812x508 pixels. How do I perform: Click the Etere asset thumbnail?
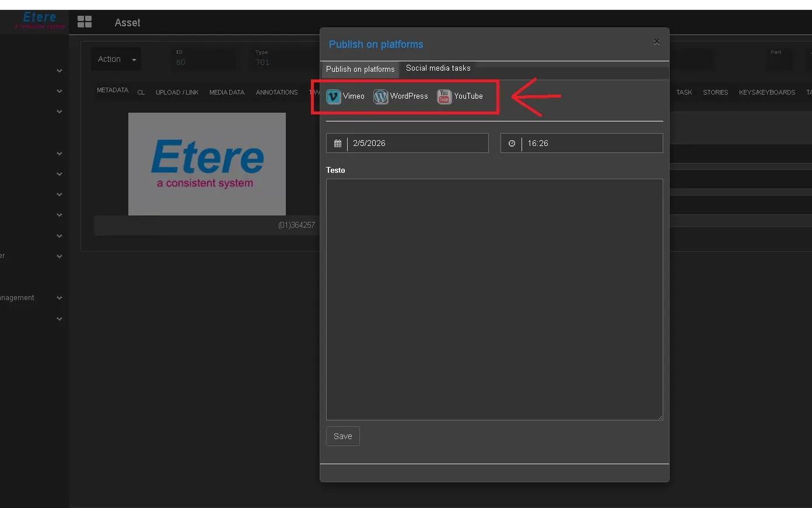207,164
